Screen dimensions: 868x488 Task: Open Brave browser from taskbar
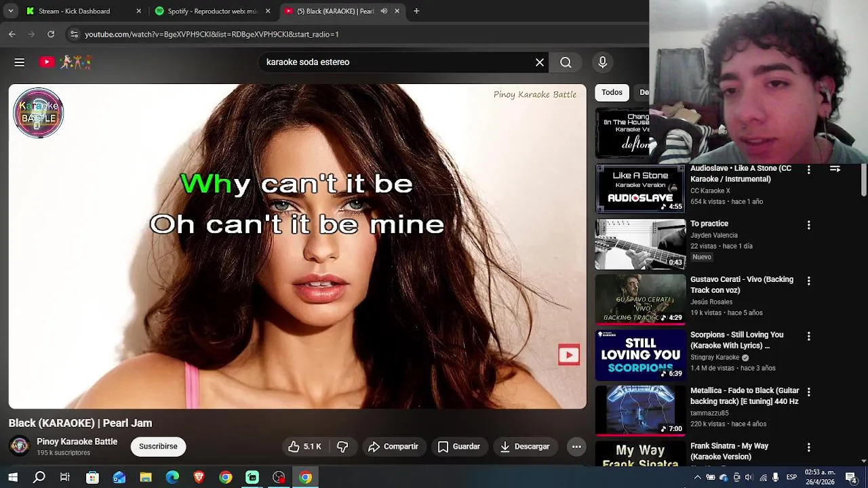199,478
